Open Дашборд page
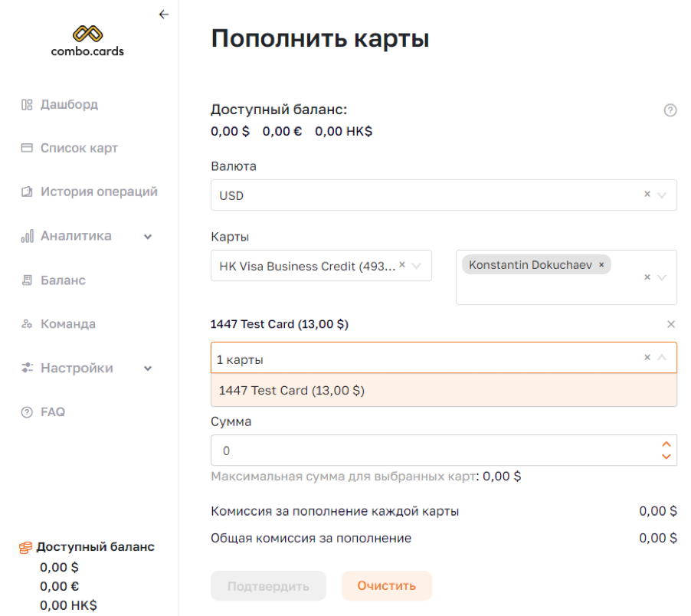 click(x=69, y=104)
